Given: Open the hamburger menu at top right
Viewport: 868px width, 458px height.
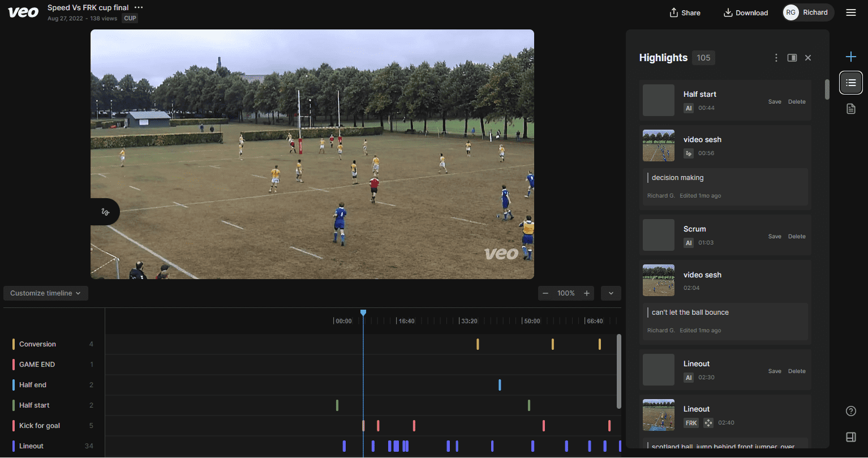Looking at the screenshot, I should click(850, 12).
